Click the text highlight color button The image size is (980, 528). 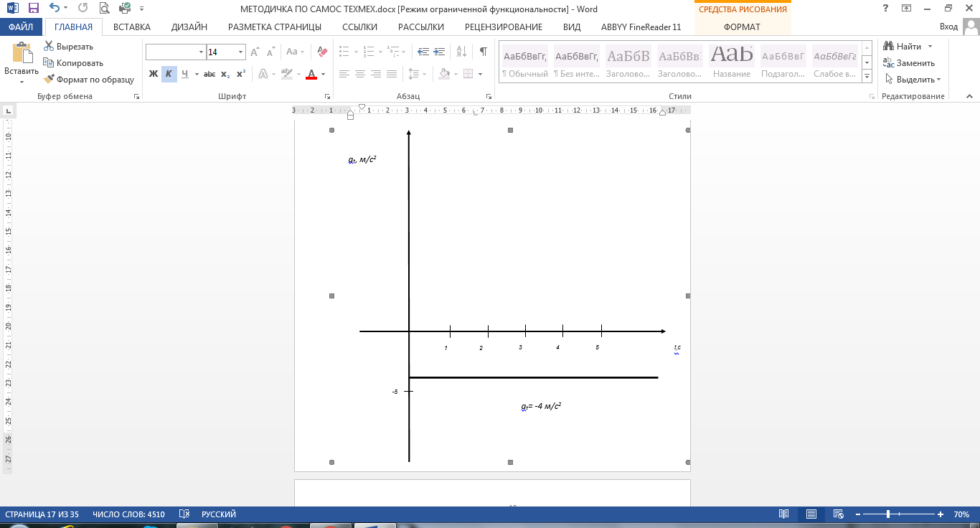pos(287,74)
